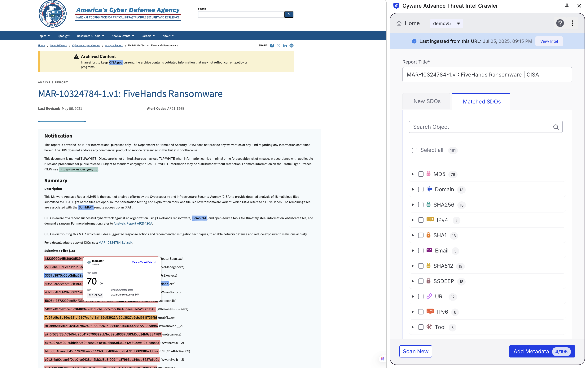Click the SHA256 green lock icon
Viewport: 588px width, 368px height.
pyautogui.click(x=428, y=204)
